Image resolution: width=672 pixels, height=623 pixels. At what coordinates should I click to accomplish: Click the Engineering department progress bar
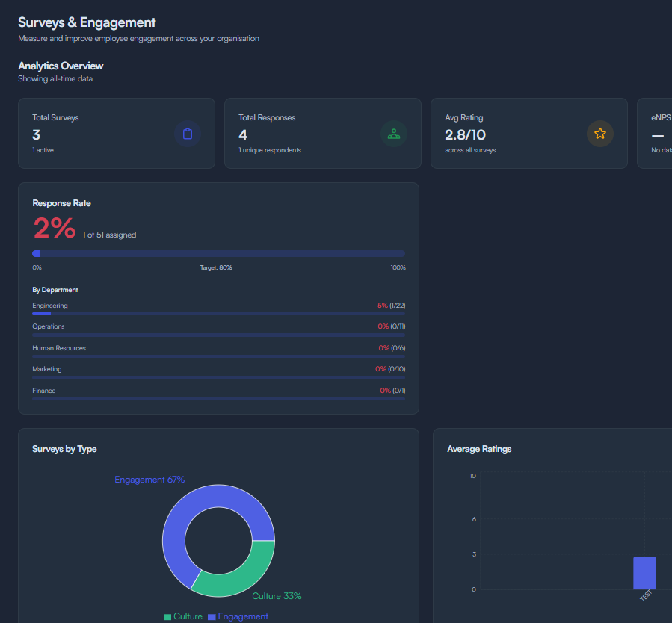tap(218, 314)
